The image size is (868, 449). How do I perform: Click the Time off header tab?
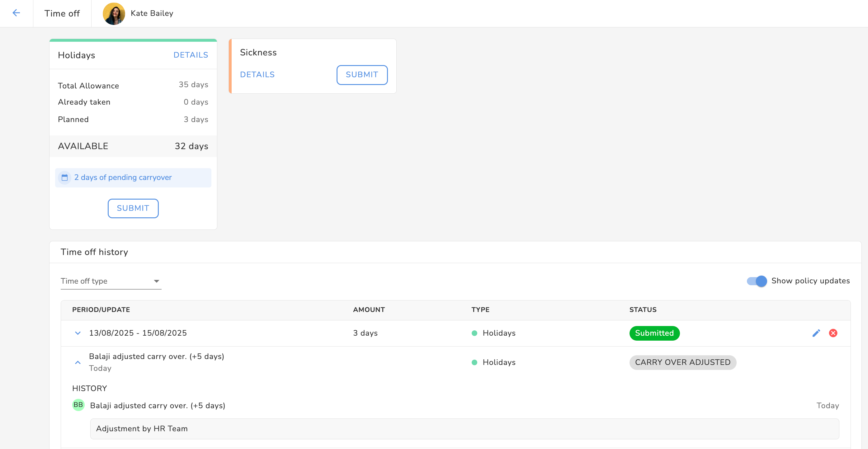coord(62,13)
